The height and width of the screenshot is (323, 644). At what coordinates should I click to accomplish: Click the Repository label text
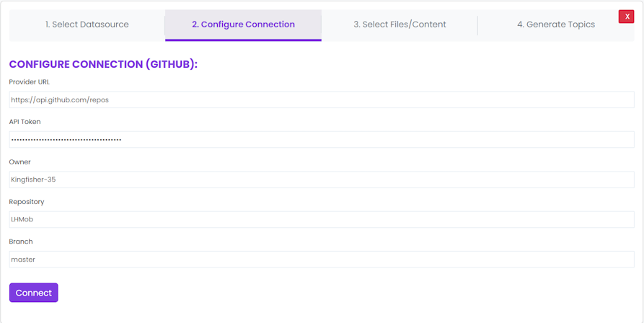pos(27,202)
